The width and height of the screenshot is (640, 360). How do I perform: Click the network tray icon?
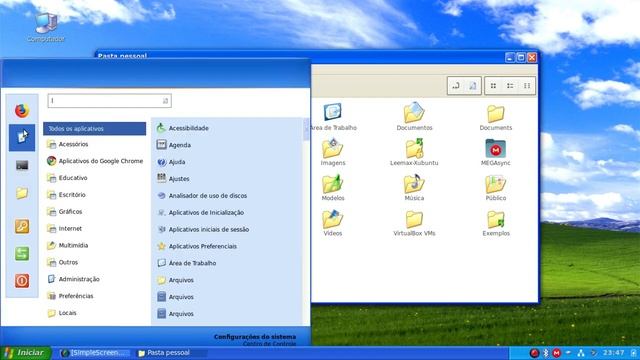click(x=581, y=353)
